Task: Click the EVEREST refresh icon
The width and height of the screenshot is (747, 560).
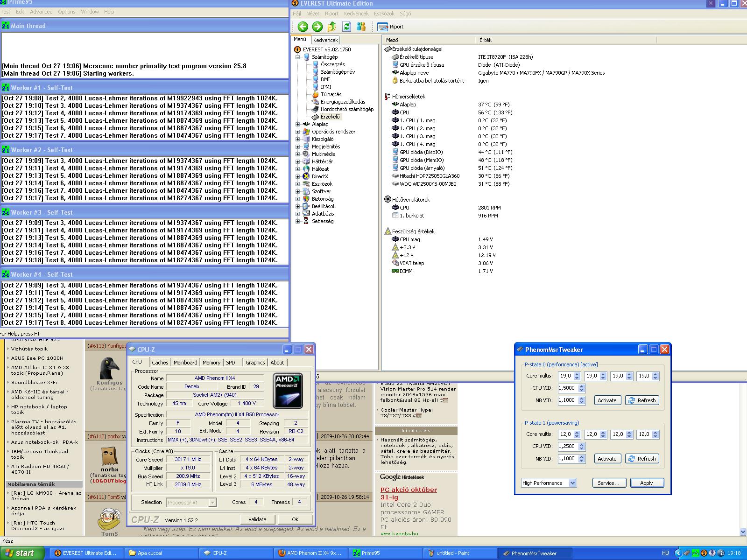Action: [346, 27]
